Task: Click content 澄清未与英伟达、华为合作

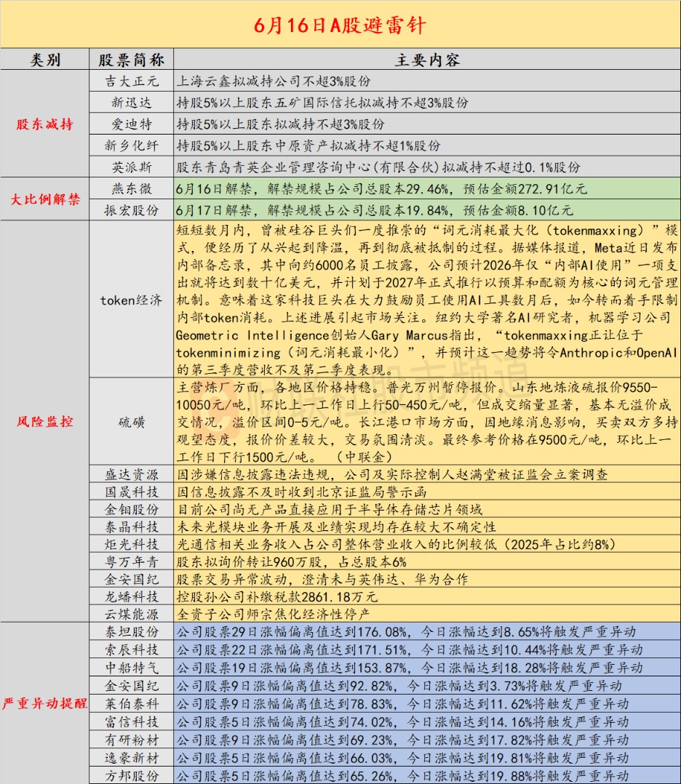Action: 322,579
